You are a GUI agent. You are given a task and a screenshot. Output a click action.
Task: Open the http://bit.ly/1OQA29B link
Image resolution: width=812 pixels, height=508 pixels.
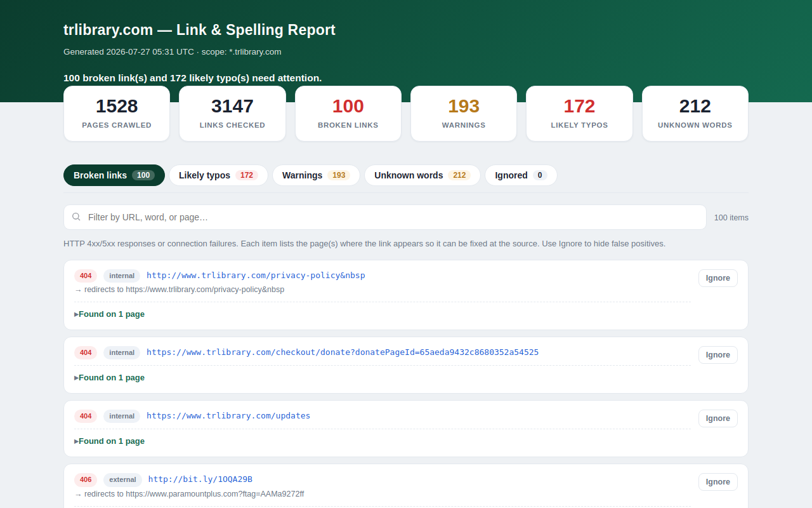click(x=200, y=479)
